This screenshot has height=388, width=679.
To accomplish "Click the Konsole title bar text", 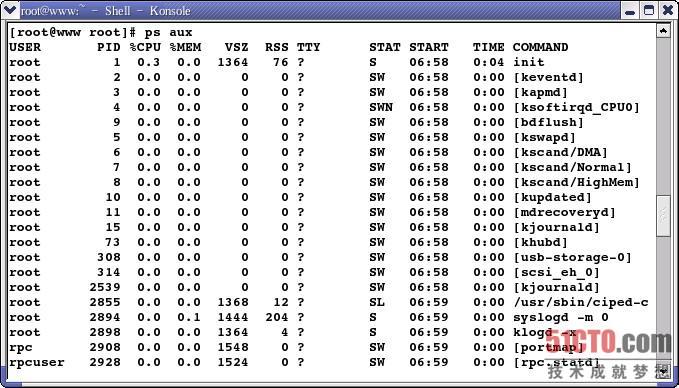I will [106, 11].
